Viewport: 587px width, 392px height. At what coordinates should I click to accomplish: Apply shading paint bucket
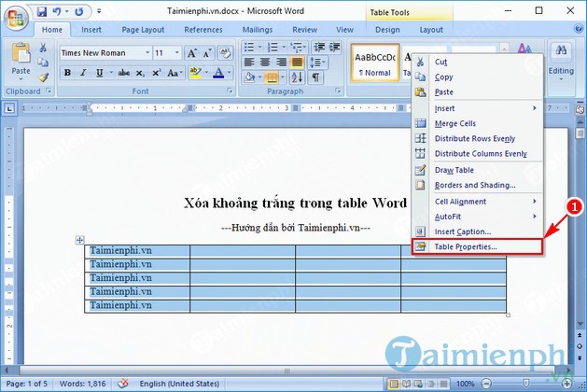[249, 77]
